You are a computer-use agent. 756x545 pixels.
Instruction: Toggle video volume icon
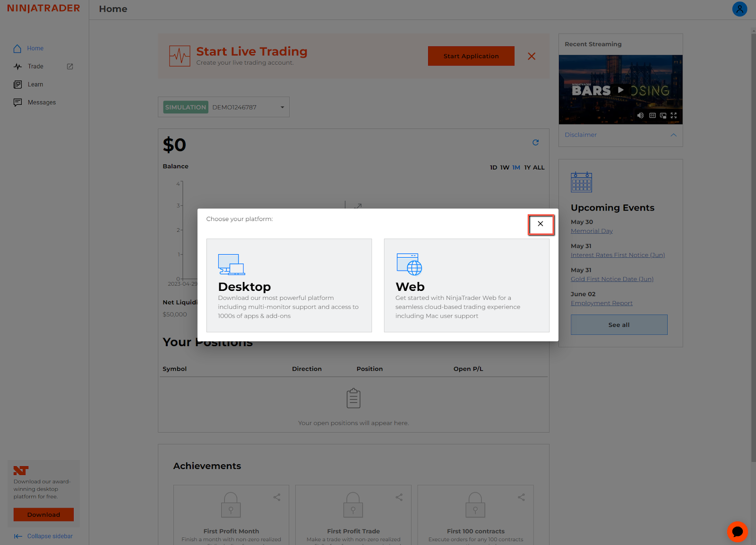[640, 115]
